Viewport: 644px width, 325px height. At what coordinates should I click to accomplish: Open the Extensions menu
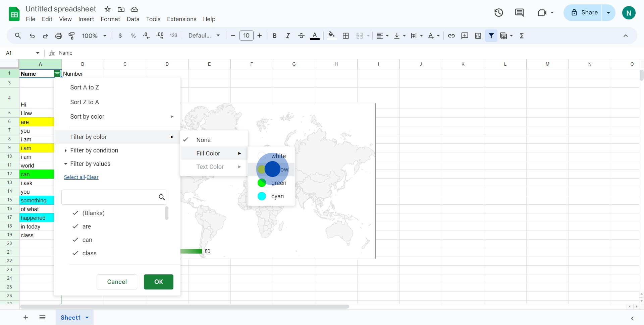pyautogui.click(x=181, y=19)
